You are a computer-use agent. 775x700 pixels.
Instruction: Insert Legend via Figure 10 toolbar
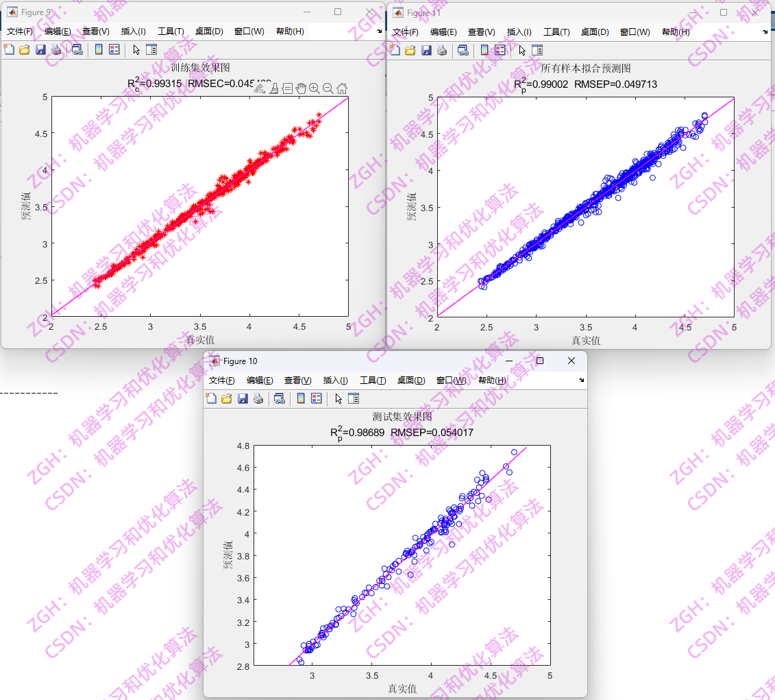[x=317, y=398]
